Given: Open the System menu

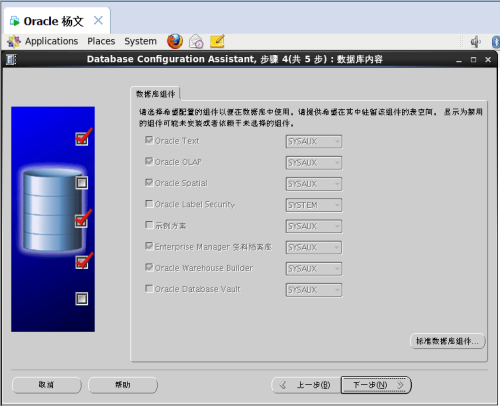Looking at the screenshot, I should coord(140,41).
